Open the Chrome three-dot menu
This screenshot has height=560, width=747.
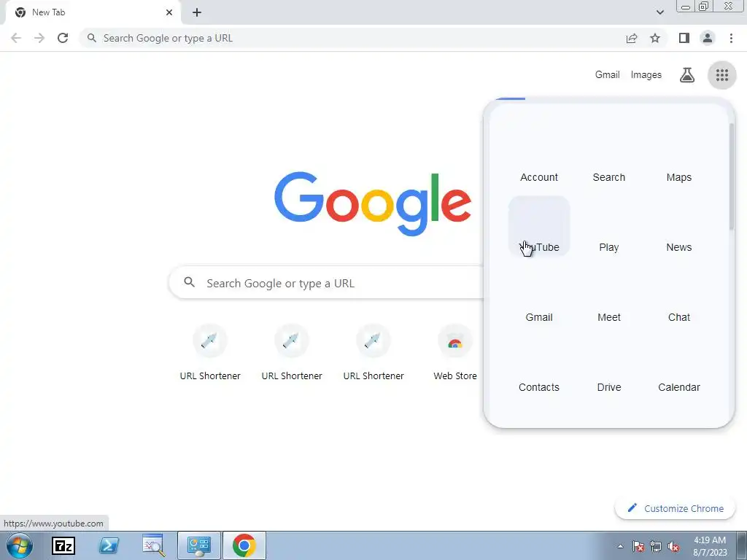[x=731, y=38]
